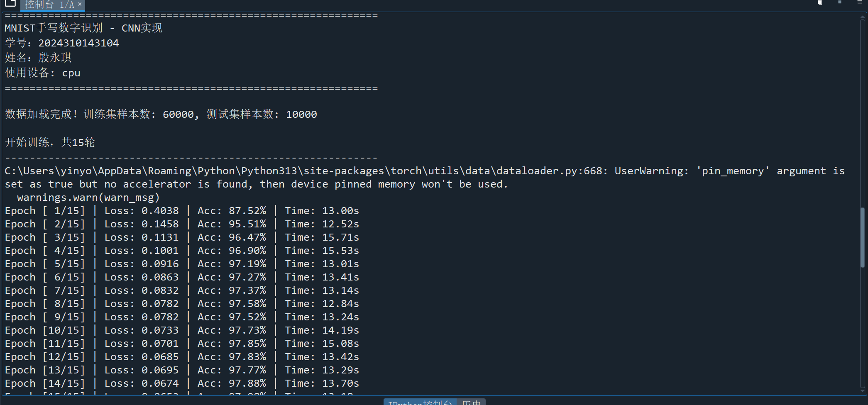Viewport: 868px width, 405px height.
Task: Switch to the 历史 bottom tab
Action: [471, 402]
